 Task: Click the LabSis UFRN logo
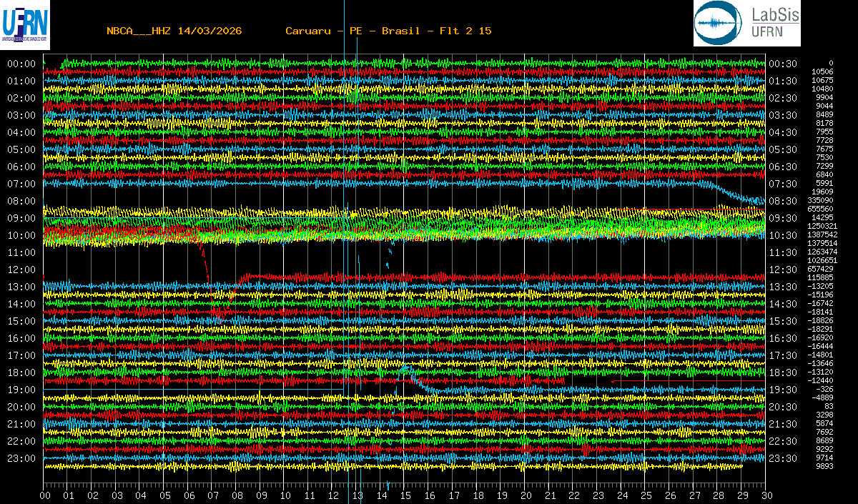point(746,24)
